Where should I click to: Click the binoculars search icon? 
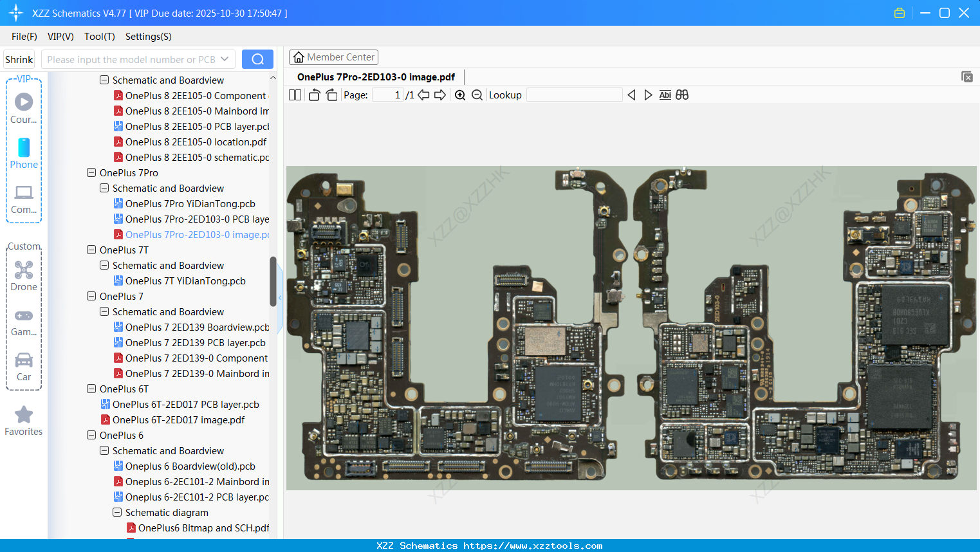tap(682, 95)
